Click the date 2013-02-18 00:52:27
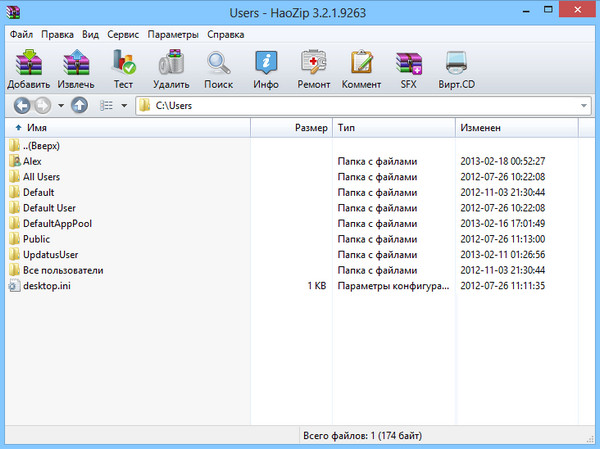This screenshot has height=449, width=600. pos(502,161)
